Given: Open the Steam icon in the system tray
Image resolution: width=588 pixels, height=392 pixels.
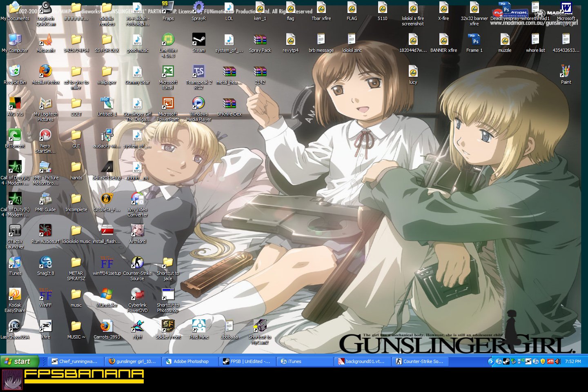Looking at the screenshot, I should pos(506,361).
